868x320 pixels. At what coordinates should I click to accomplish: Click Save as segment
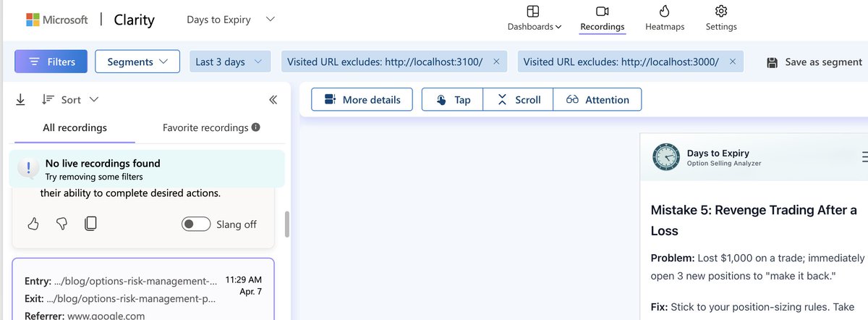point(814,62)
